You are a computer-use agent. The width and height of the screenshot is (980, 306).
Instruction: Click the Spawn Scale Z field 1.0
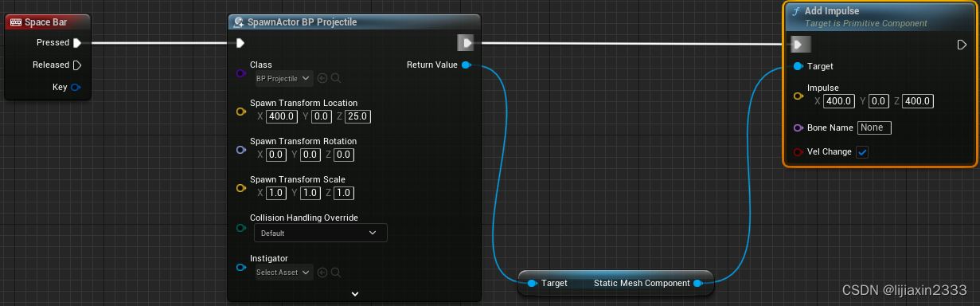(343, 193)
